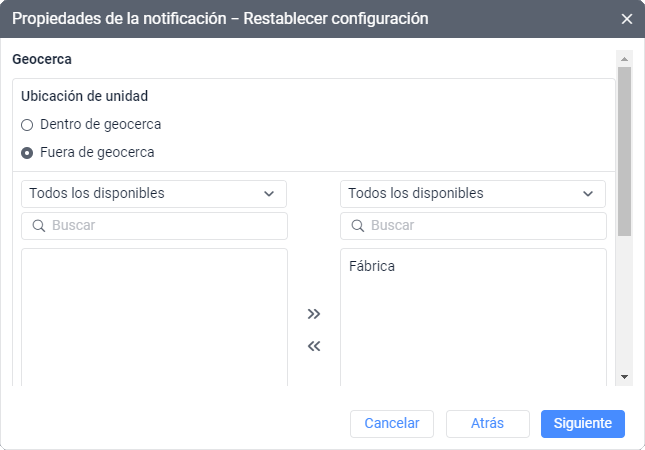Viewport: 645px width, 450px height.
Task: Focus the left Buscar search field
Action: 165,226
